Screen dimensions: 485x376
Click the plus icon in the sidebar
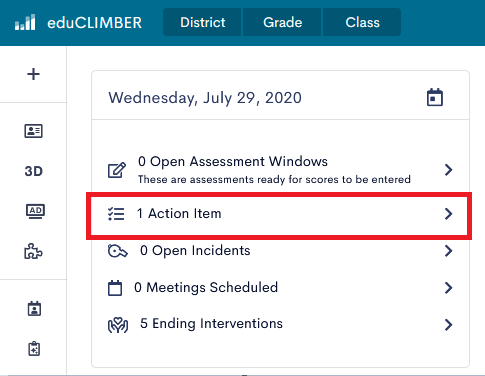click(x=33, y=74)
